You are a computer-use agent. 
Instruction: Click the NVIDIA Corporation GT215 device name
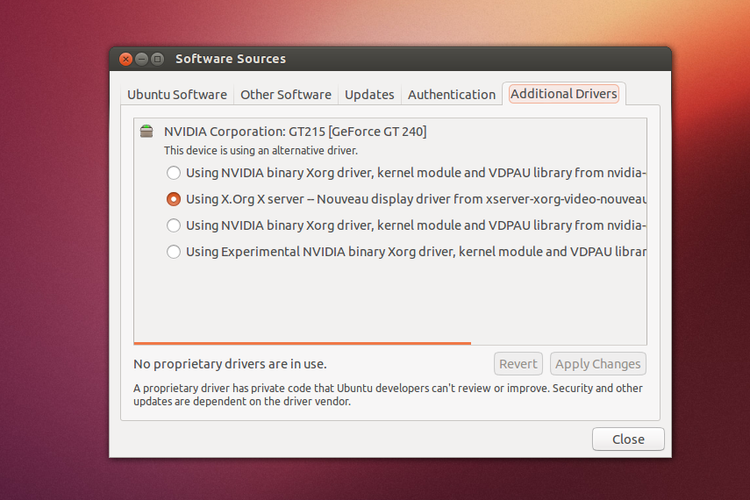295,131
